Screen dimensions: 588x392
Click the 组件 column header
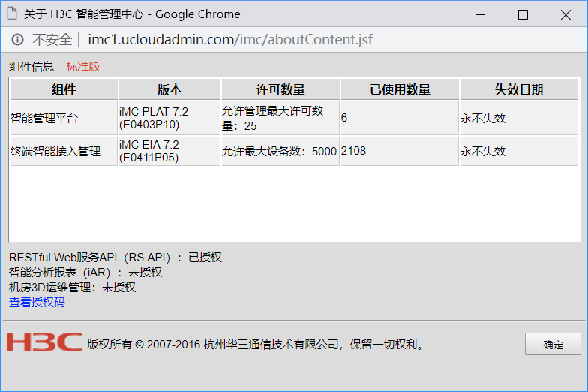coord(64,89)
